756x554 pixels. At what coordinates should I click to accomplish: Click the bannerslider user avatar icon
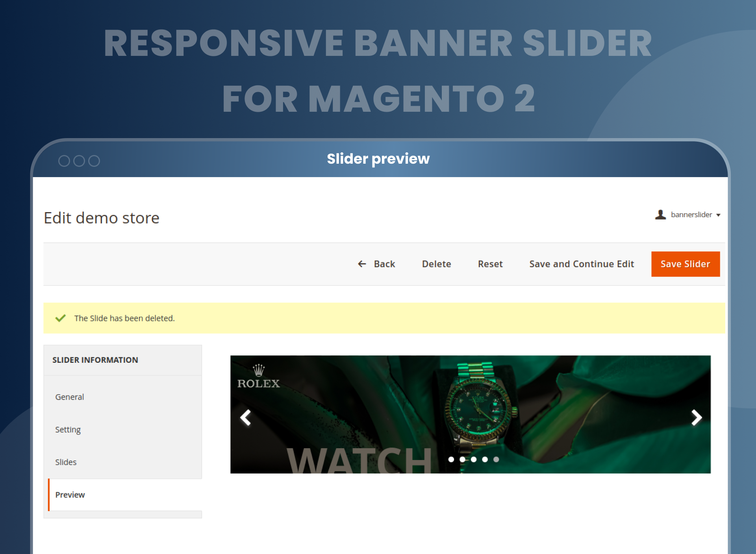click(x=660, y=214)
